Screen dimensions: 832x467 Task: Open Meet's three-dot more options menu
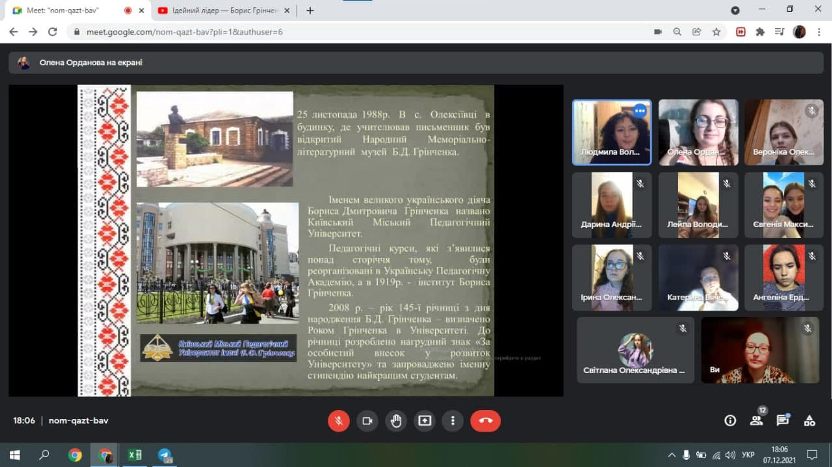tap(453, 420)
